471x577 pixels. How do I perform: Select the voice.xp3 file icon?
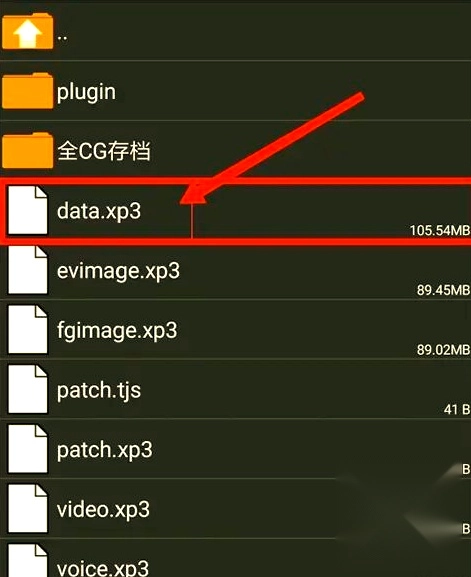point(28,560)
